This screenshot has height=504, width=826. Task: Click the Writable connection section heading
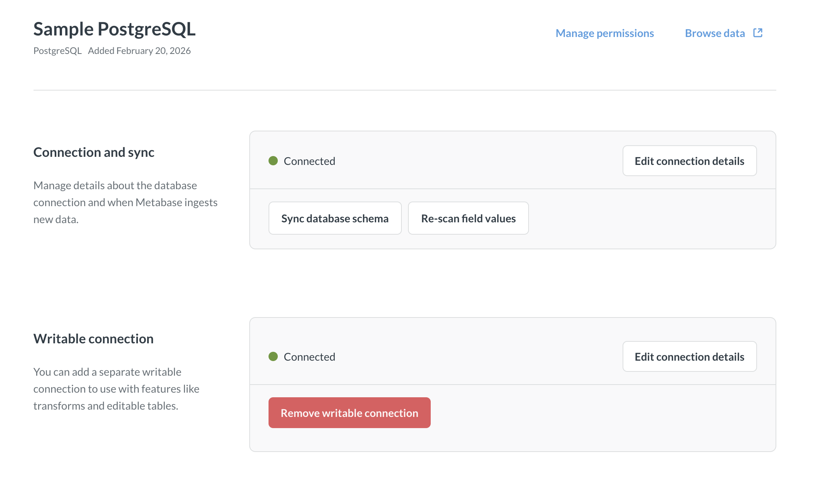93,338
